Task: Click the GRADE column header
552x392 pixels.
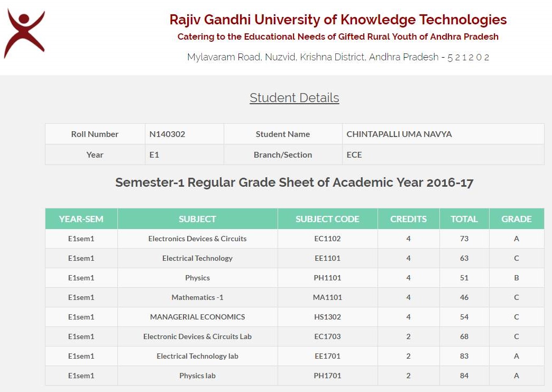Action: [516, 219]
